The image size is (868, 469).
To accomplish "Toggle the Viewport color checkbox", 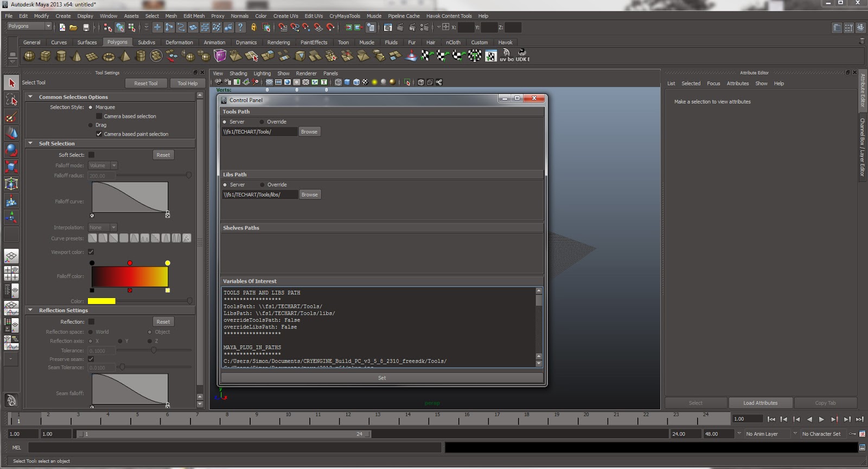I will [91, 252].
